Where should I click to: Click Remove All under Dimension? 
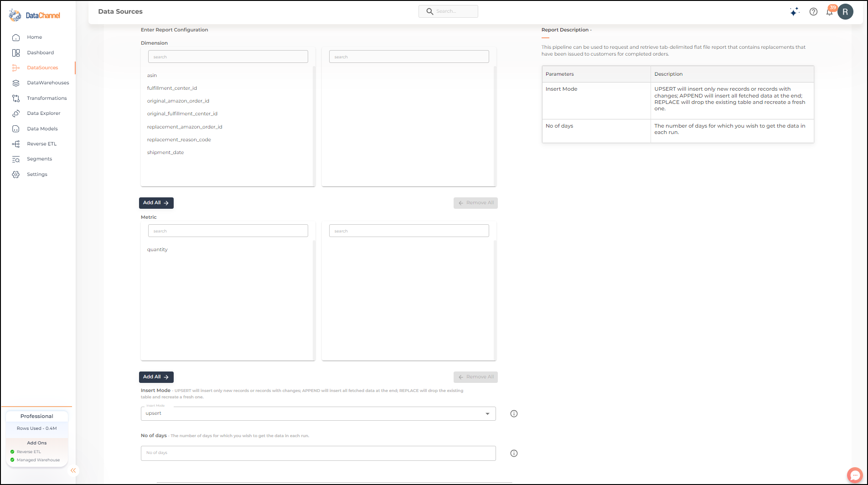475,203
